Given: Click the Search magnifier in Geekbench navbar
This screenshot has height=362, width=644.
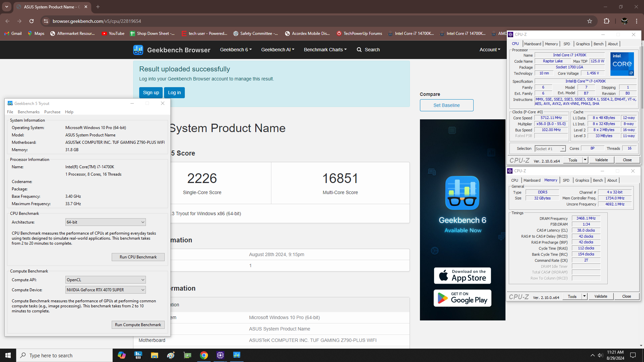Looking at the screenshot, I should 368,50.
